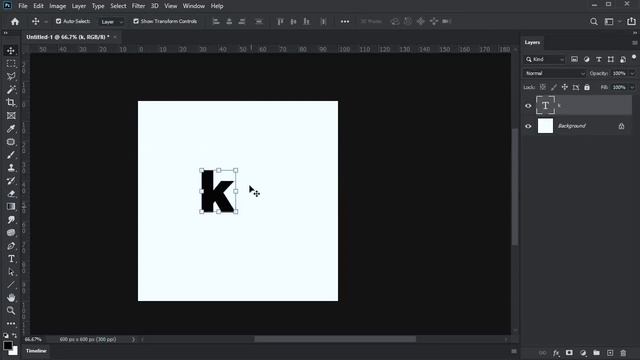
Task: Create a new layer group
Action: 596,353
